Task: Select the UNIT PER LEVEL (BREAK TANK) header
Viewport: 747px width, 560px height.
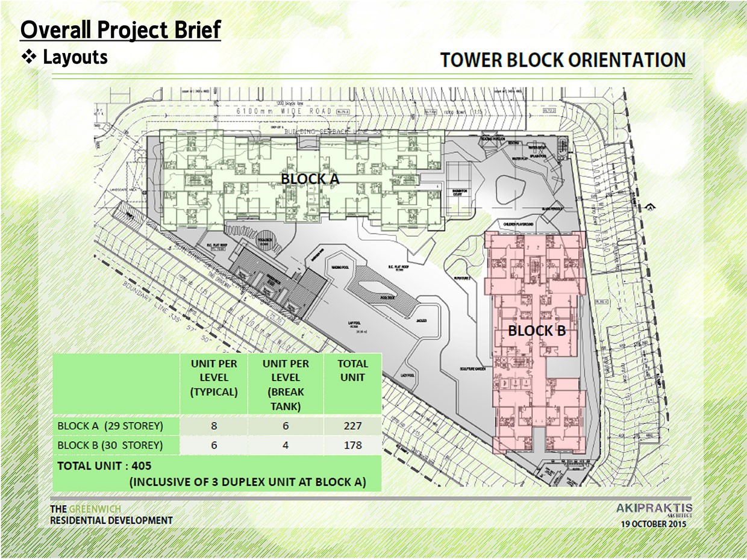Action: coord(286,384)
